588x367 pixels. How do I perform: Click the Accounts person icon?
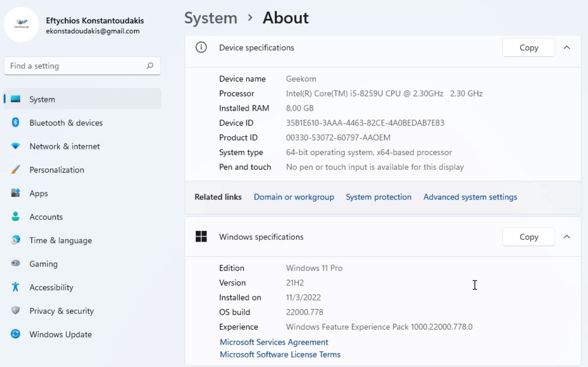pyautogui.click(x=15, y=217)
